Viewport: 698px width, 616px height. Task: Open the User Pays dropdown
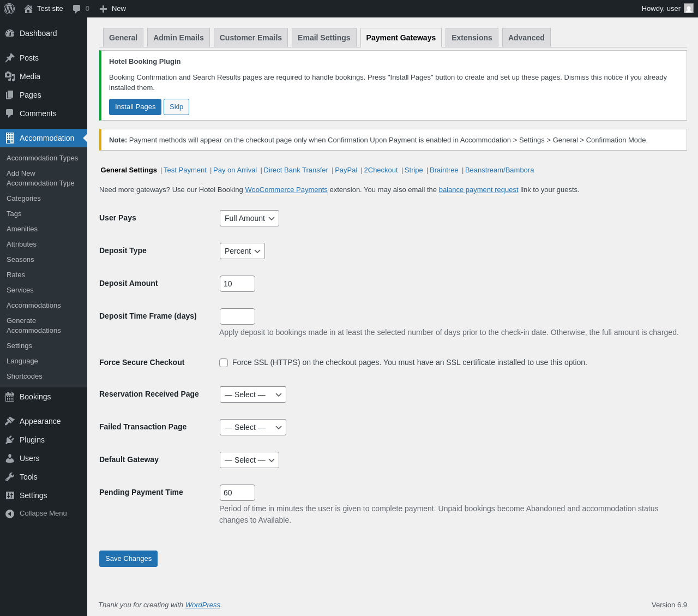(x=249, y=218)
